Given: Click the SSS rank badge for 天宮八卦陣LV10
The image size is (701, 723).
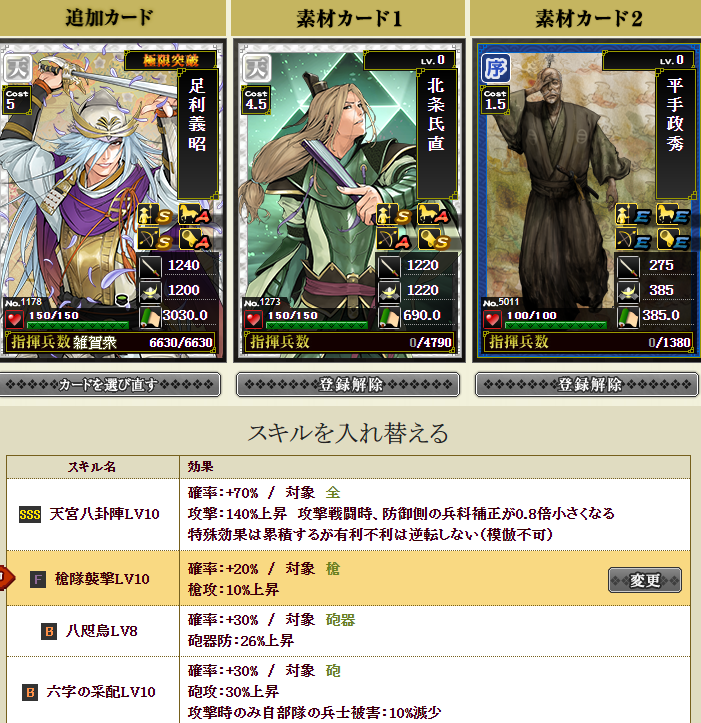Looking at the screenshot, I should [30, 514].
